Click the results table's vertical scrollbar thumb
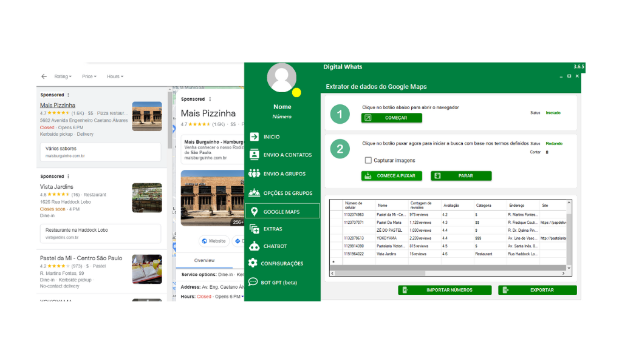This screenshot has height=364, width=622. pyautogui.click(x=569, y=238)
